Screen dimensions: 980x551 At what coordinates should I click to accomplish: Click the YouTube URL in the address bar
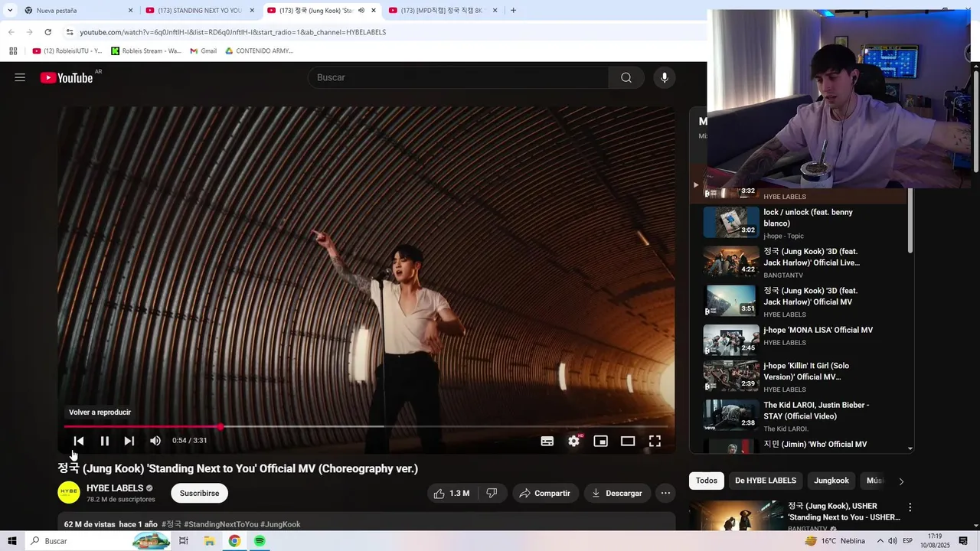(233, 32)
